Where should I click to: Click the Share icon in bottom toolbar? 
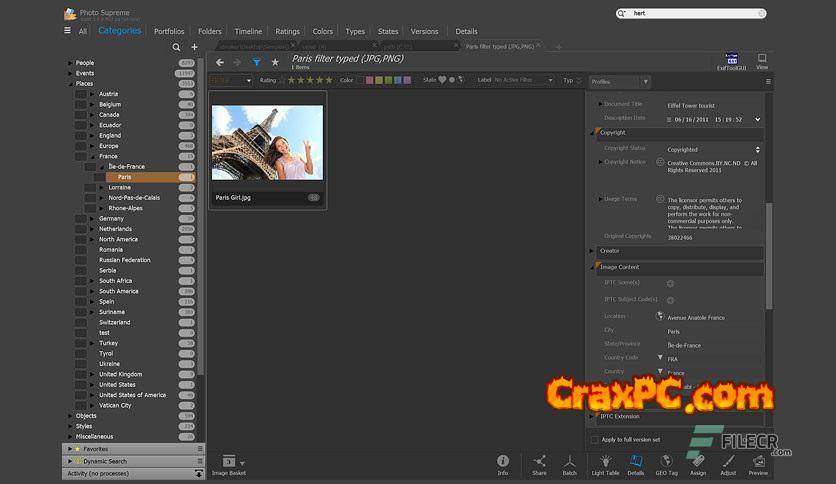[x=539, y=463]
